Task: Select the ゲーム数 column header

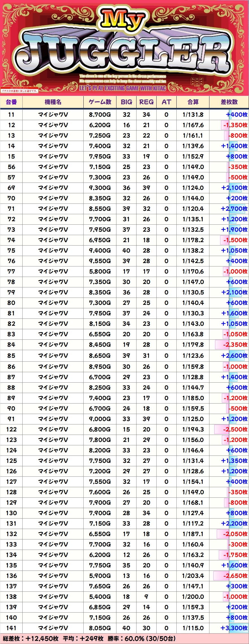Action: 100,102
